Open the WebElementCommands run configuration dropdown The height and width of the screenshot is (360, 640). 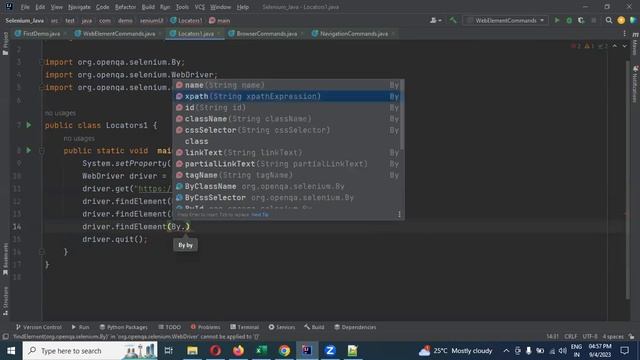point(506,20)
